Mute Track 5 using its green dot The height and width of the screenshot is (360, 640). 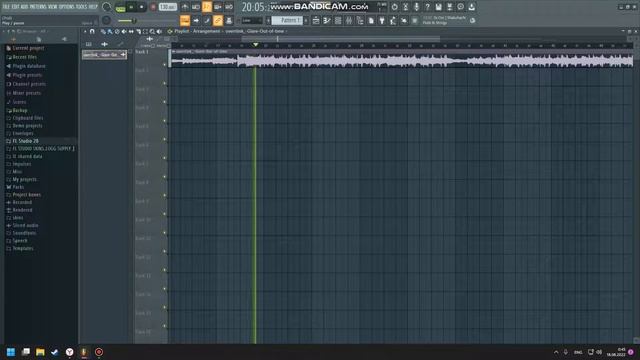(165, 139)
